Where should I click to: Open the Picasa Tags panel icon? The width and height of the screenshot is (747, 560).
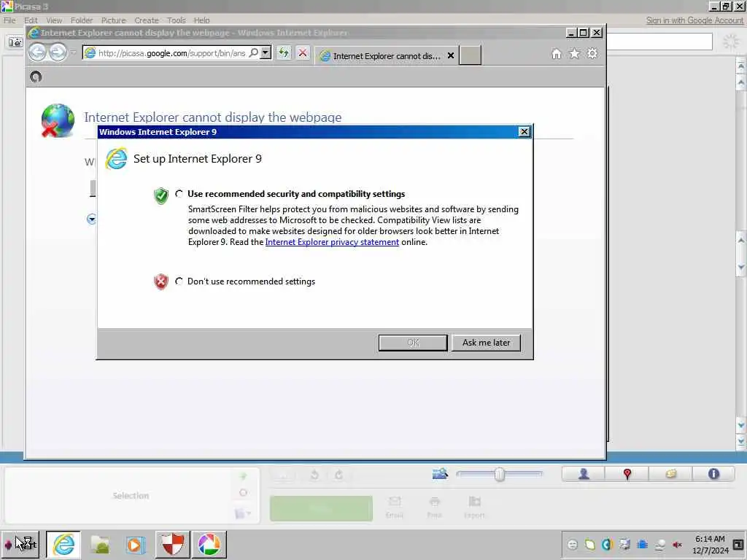pyautogui.click(x=671, y=474)
